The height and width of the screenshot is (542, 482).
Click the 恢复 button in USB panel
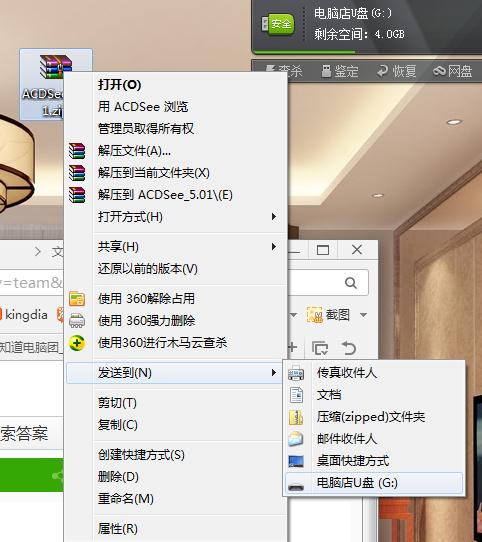pos(397,72)
